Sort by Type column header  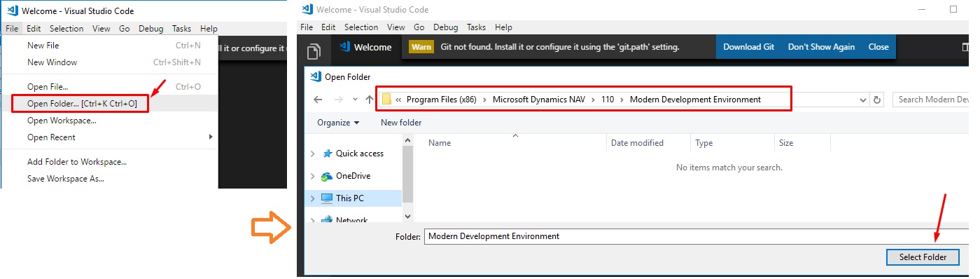point(732,143)
